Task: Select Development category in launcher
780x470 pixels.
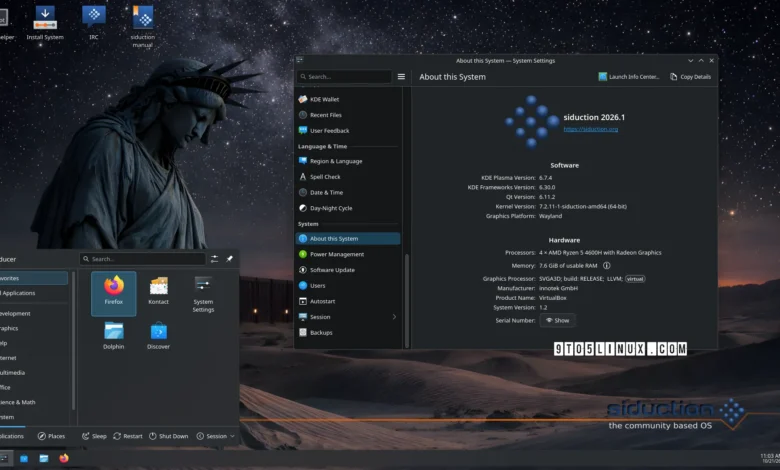Action: tap(33, 313)
